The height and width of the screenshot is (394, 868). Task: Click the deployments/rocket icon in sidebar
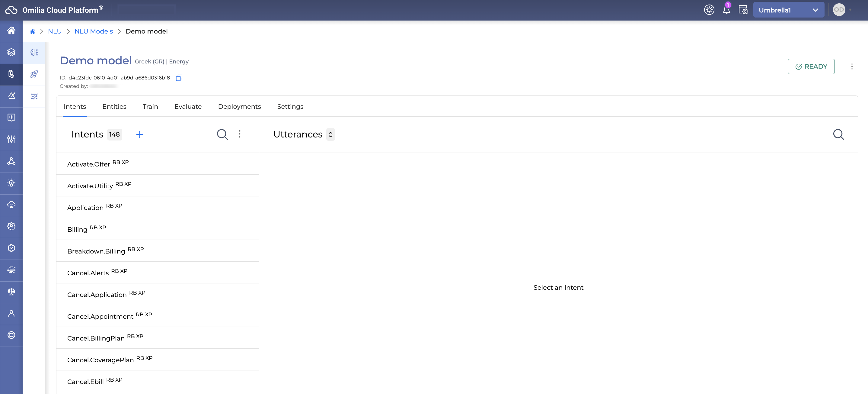point(34,74)
